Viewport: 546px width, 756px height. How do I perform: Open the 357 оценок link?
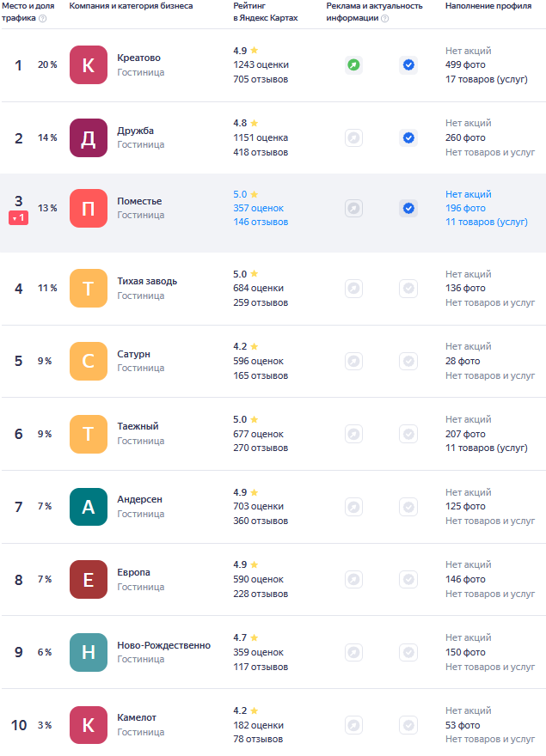[x=258, y=208]
